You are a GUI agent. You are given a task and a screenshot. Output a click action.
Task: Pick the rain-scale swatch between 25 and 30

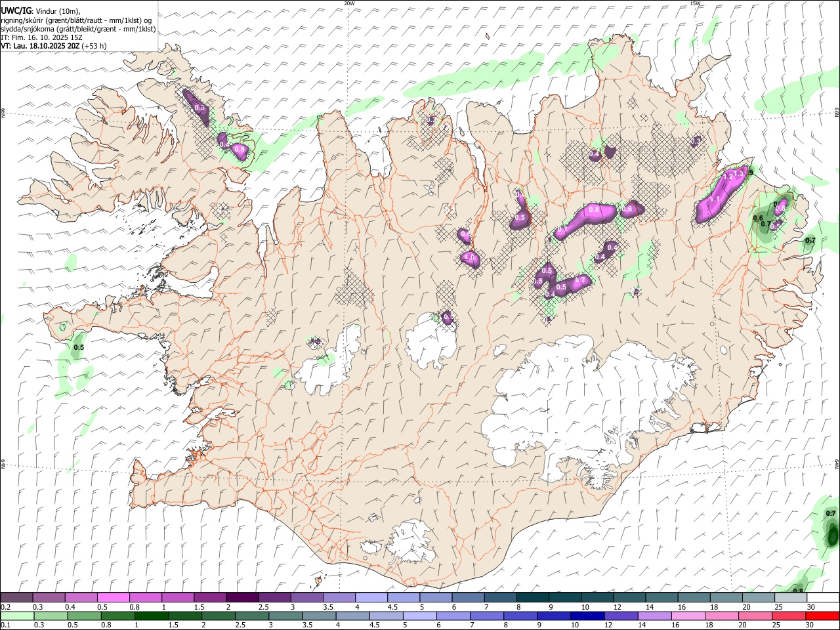[x=789, y=616]
